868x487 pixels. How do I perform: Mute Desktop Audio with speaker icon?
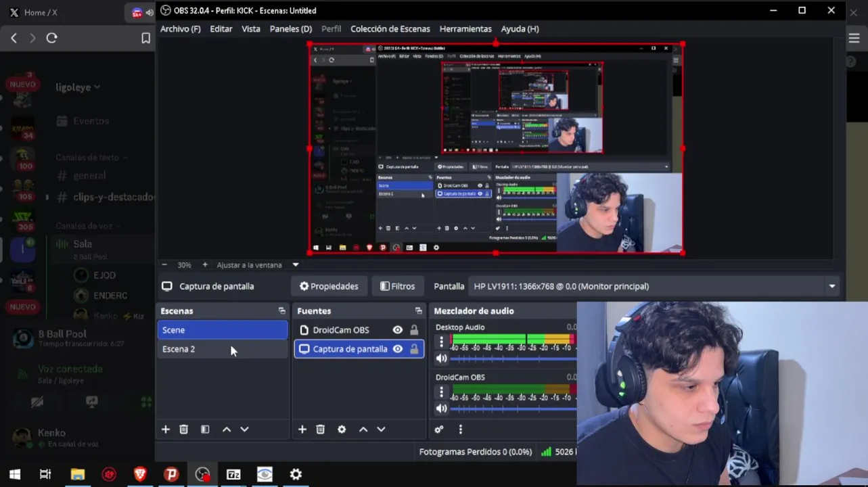pos(442,358)
